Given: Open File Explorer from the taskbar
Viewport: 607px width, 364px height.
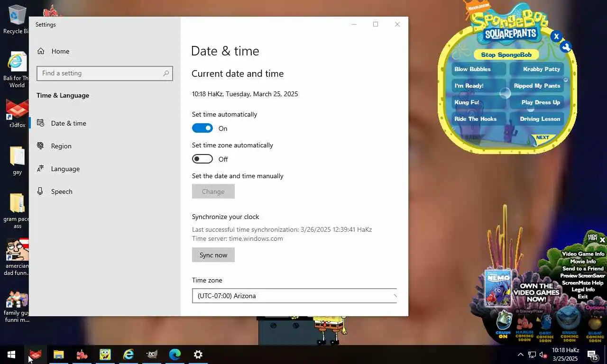Looking at the screenshot, I should click(58, 355).
